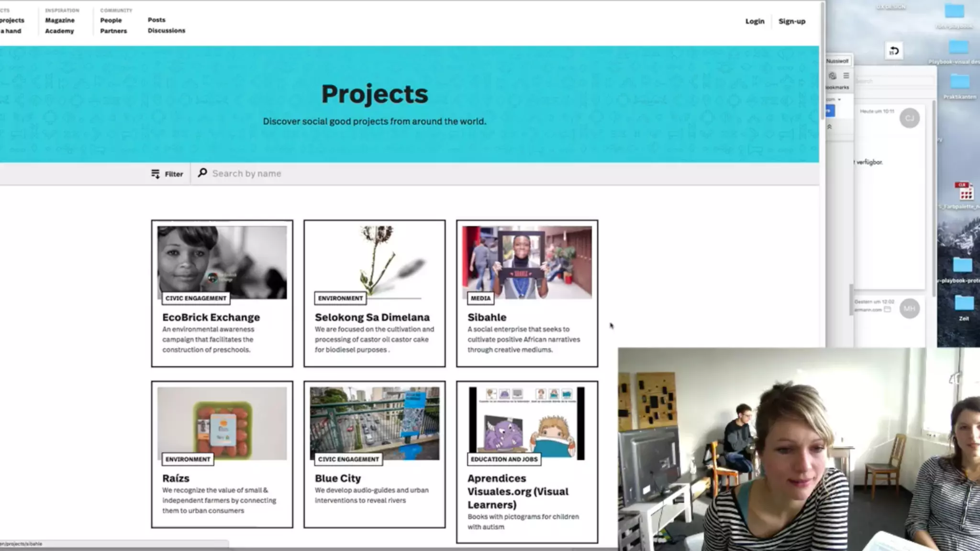The width and height of the screenshot is (980, 551).
Task: Go to the Discussions menu item
Action: (x=166, y=31)
